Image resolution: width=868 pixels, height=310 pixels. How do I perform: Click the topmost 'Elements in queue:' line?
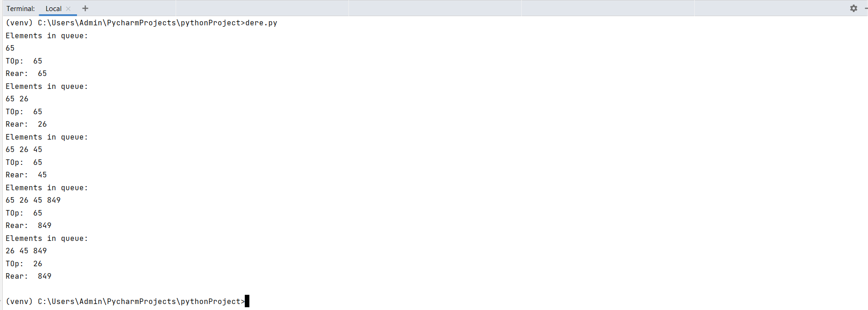click(47, 36)
